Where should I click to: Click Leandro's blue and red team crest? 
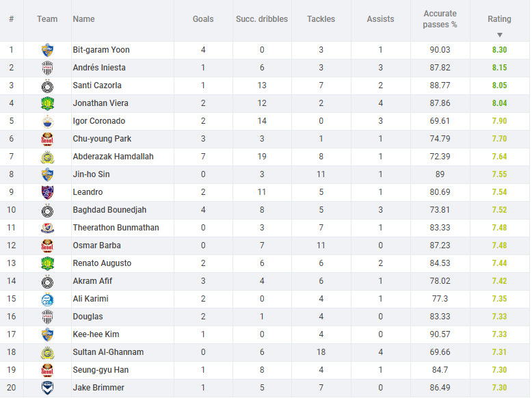(47, 192)
